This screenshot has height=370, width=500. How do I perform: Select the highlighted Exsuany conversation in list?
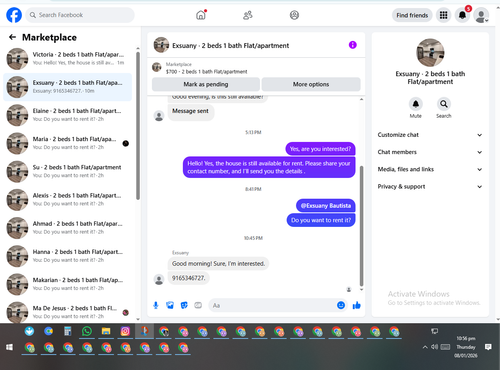pos(68,87)
